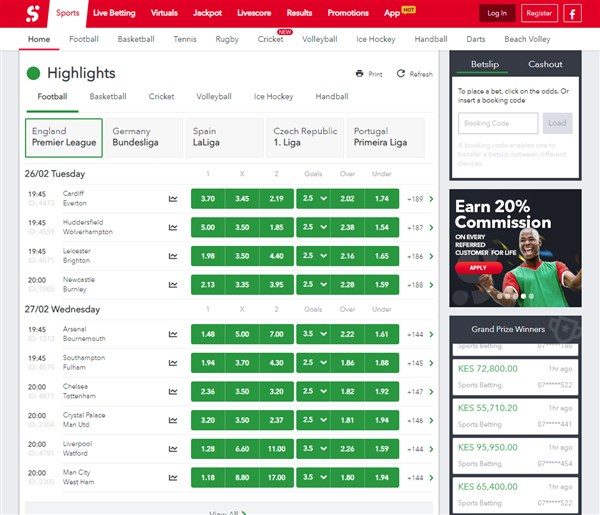Select the Germany Bundesliga league tab

(144, 138)
